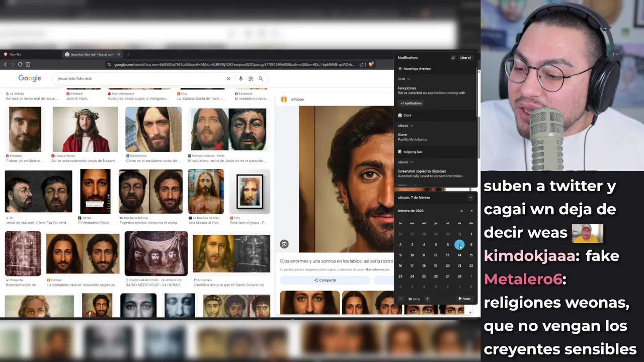Click 'Compartir' share button under preview
This screenshot has width=644, height=362.
(x=325, y=280)
